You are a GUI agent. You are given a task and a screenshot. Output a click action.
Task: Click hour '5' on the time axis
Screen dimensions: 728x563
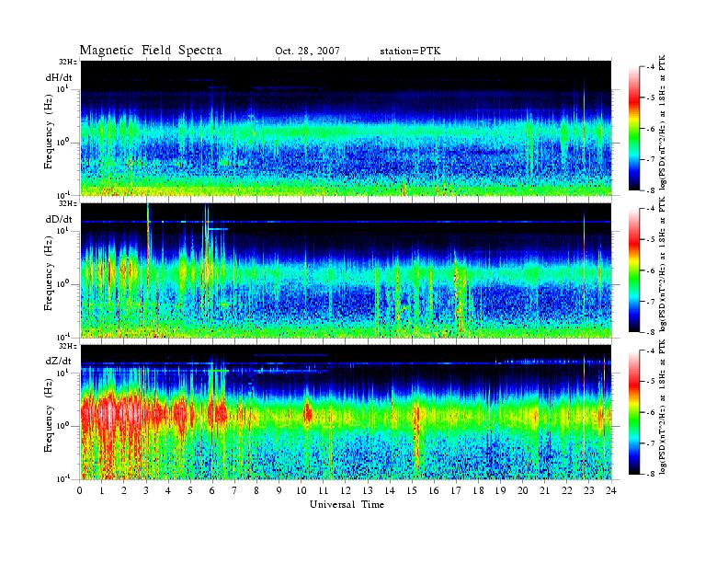[190, 490]
